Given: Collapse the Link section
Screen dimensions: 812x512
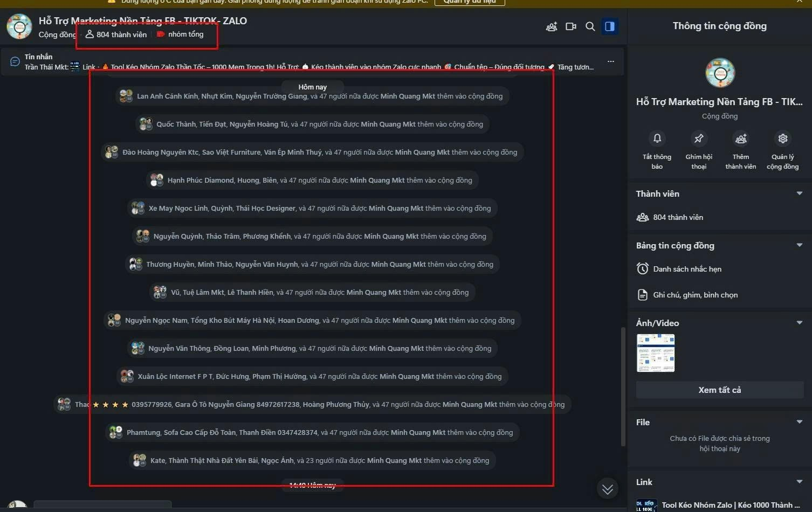Looking at the screenshot, I should 800,482.
